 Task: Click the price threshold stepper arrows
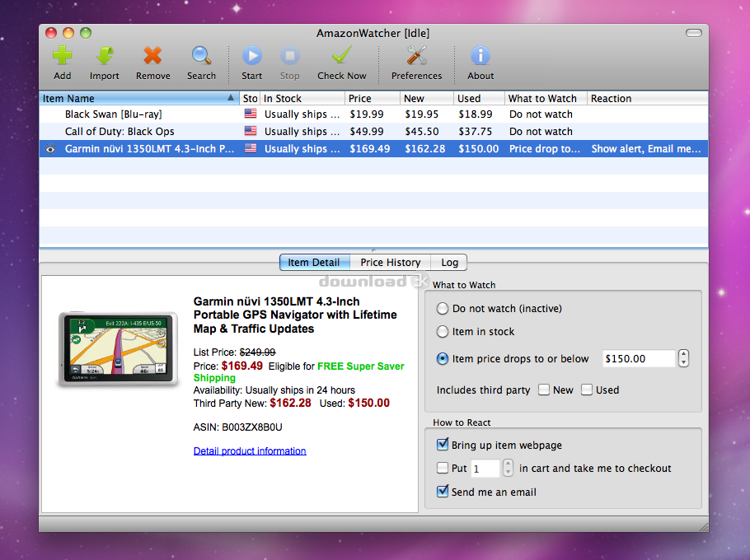[683, 358]
